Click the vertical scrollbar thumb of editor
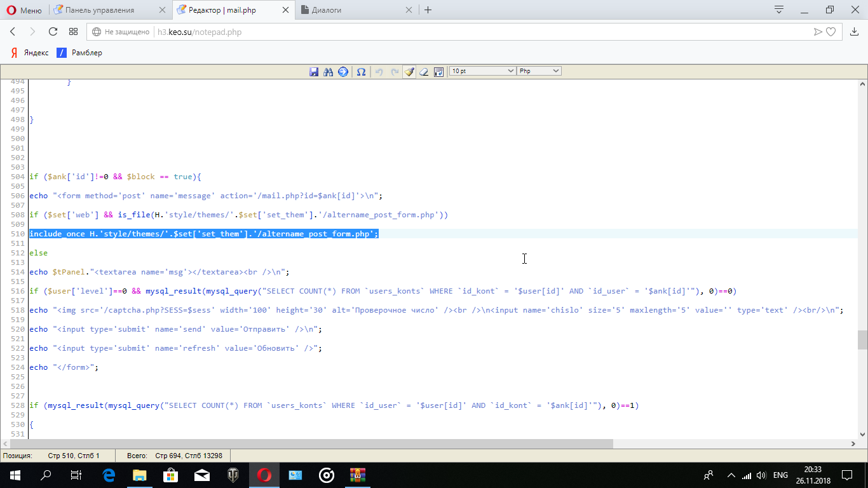This screenshot has height=488, width=868. (862, 340)
